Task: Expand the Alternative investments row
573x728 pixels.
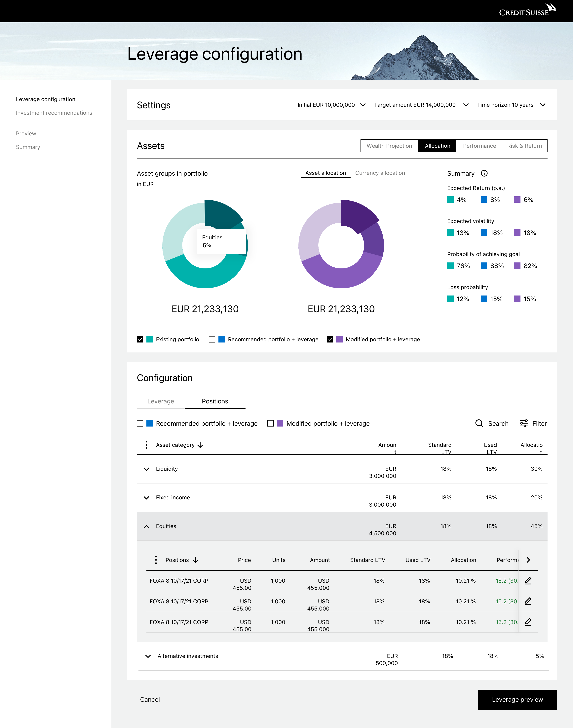Action: pyautogui.click(x=148, y=656)
